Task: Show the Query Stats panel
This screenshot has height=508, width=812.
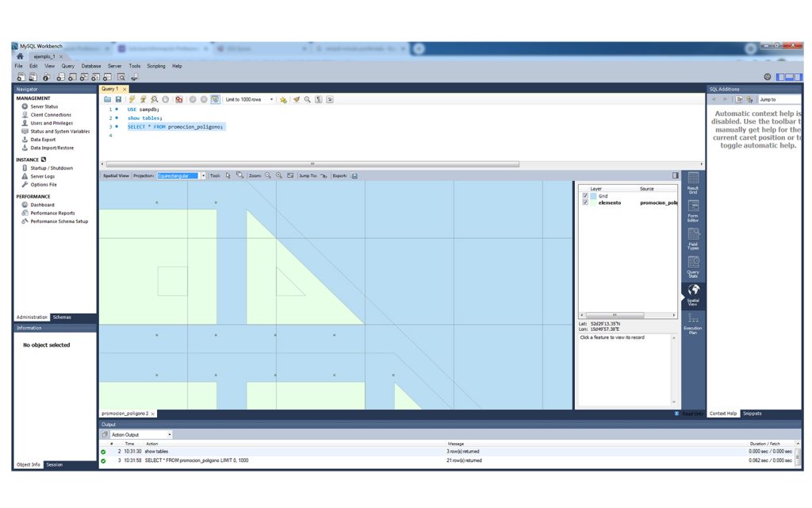Action: [x=693, y=266]
